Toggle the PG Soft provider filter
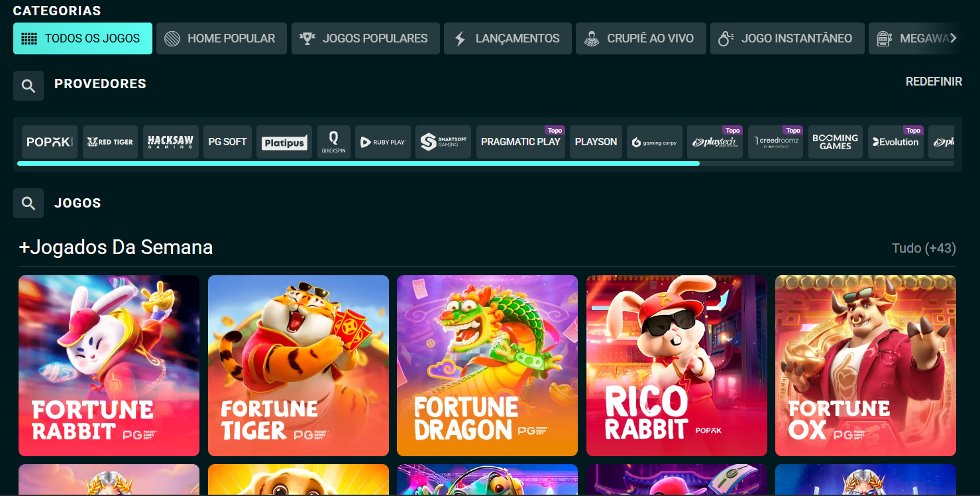Viewport: 980px width, 496px height. tap(227, 141)
